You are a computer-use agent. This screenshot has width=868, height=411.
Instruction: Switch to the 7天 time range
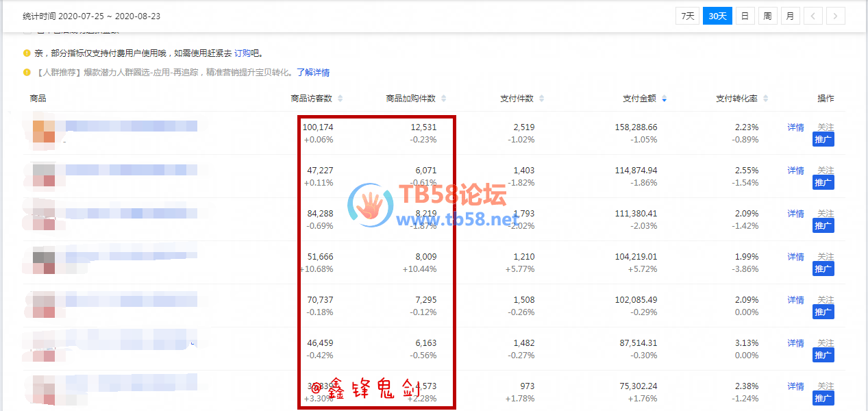coord(687,16)
